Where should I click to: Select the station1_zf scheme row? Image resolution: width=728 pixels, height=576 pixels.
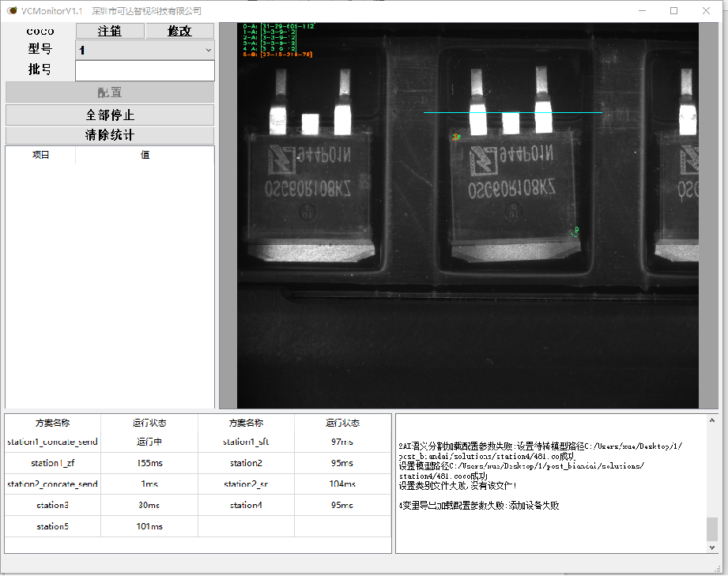point(51,463)
